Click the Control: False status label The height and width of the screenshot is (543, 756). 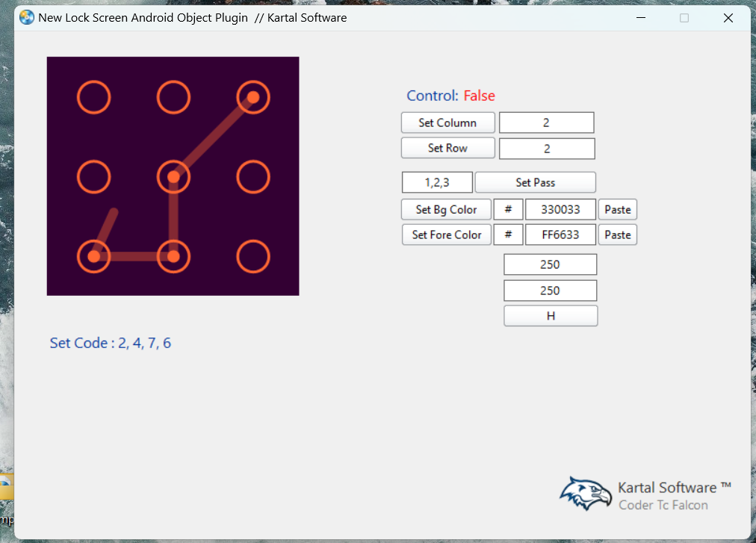450,96
